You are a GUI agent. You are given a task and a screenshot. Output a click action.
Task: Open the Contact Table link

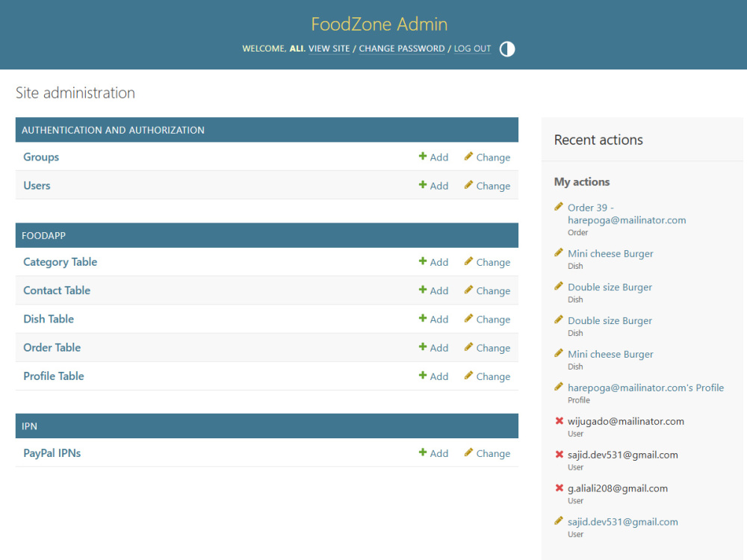click(57, 290)
